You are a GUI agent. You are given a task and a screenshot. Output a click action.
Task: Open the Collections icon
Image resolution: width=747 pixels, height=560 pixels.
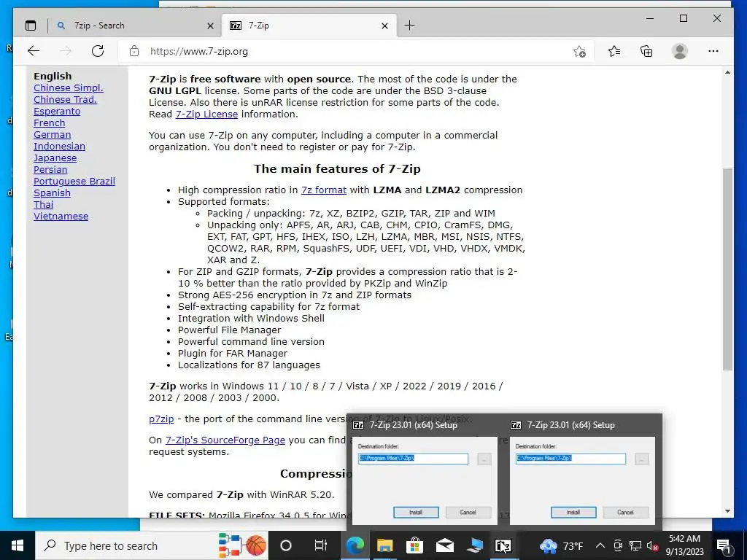coord(646,51)
